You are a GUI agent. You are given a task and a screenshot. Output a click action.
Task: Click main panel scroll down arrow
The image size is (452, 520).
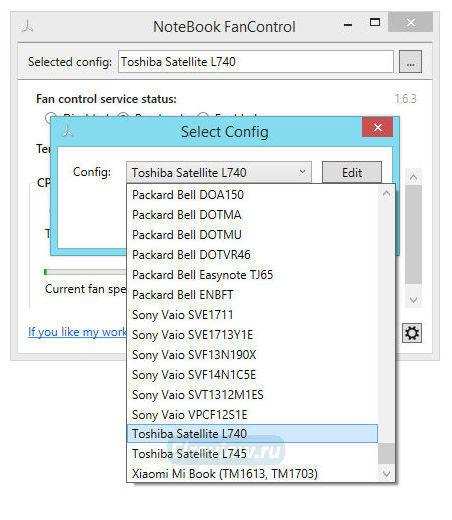coord(413,300)
